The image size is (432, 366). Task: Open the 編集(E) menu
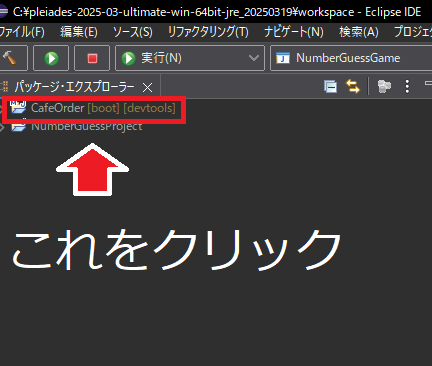click(79, 32)
